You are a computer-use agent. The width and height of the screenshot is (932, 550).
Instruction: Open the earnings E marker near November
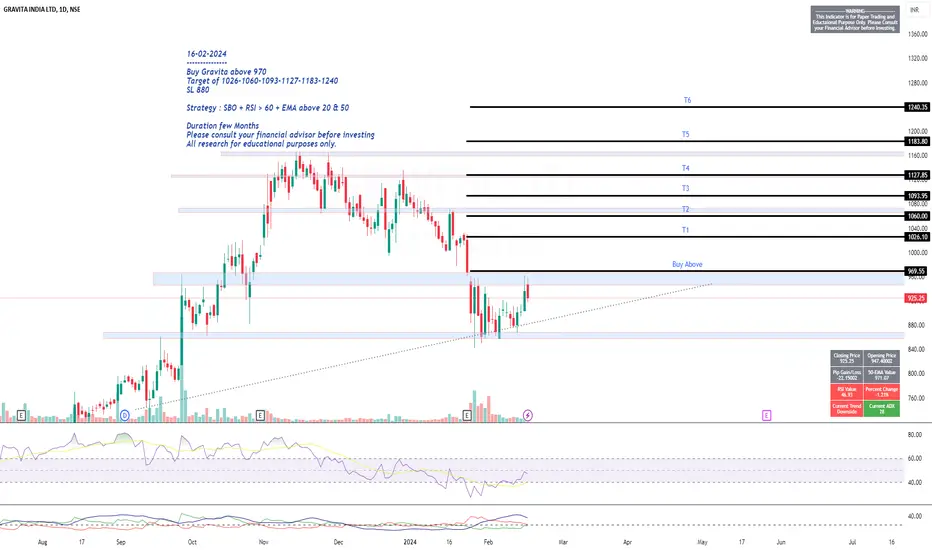[x=260, y=416]
